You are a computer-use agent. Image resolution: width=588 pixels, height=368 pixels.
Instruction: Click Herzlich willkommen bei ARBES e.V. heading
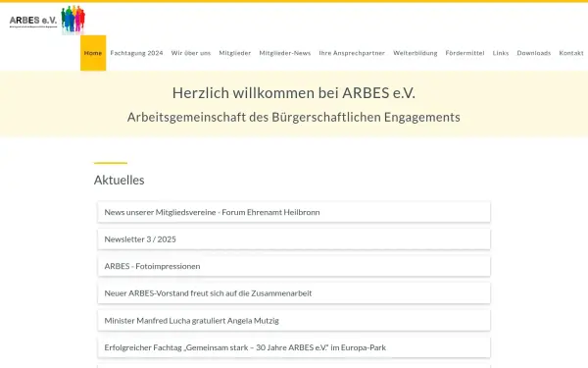(294, 93)
